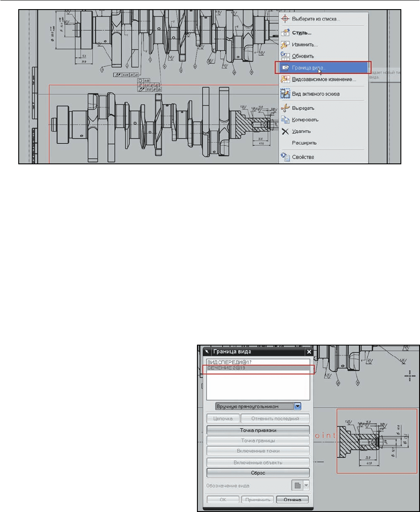Click the view boundary icon in highlighted row
The height and width of the screenshot is (512, 420).
tap(285, 68)
